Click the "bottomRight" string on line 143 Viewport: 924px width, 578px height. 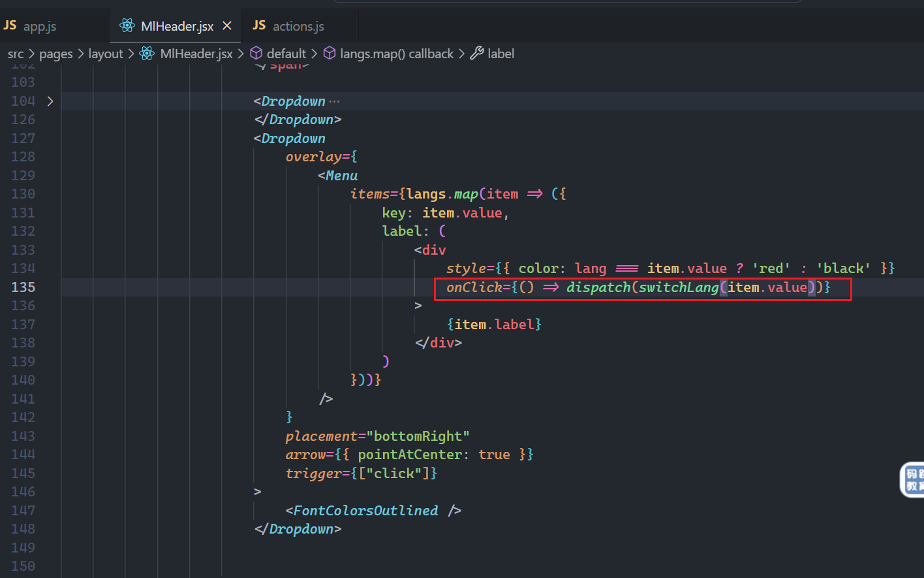418,436
